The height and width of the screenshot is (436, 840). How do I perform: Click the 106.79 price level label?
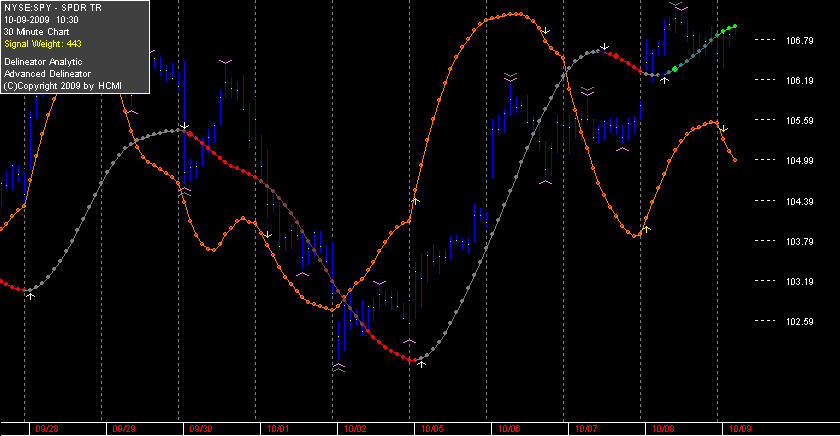pyautogui.click(x=799, y=41)
